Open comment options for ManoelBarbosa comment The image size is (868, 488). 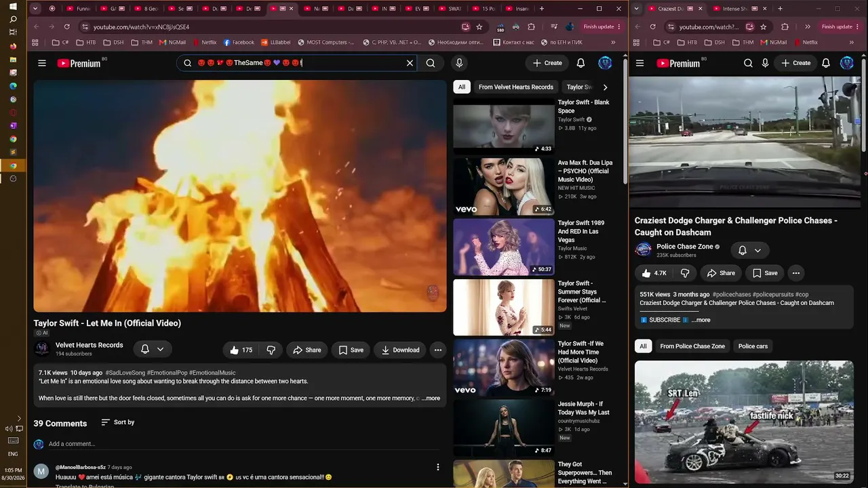point(438,467)
